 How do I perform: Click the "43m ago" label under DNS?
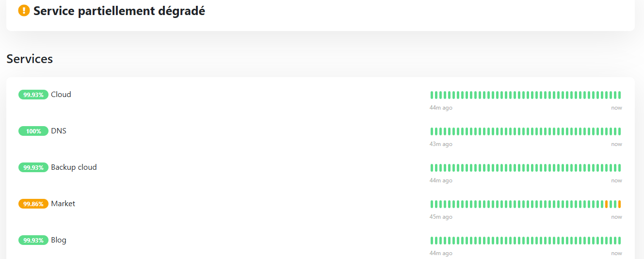coord(441,144)
